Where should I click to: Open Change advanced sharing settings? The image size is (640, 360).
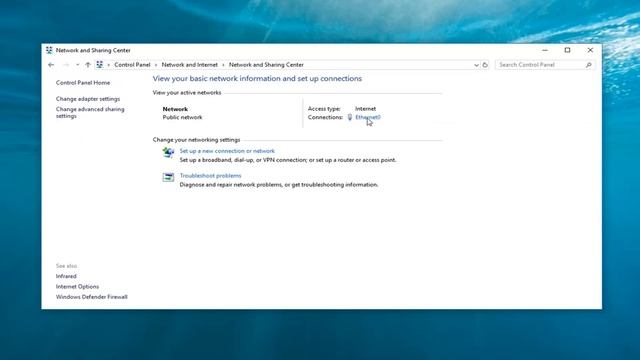coord(90,113)
